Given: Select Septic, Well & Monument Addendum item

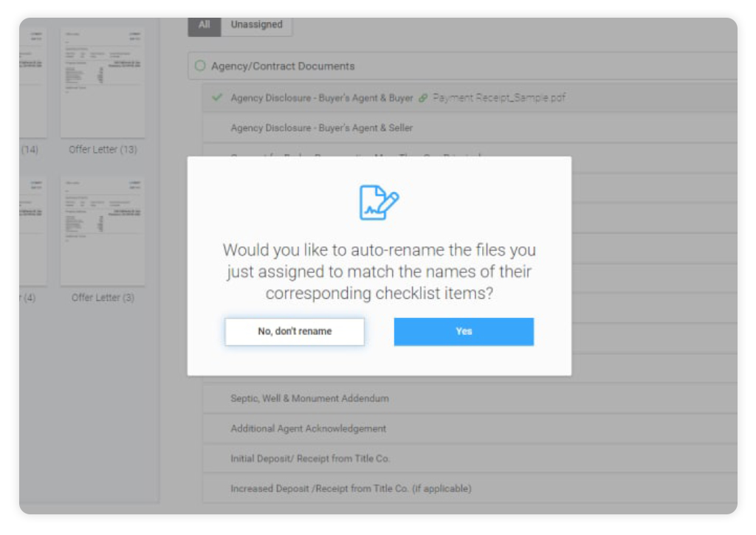Looking at the screenshot, I should pos(309,398).
